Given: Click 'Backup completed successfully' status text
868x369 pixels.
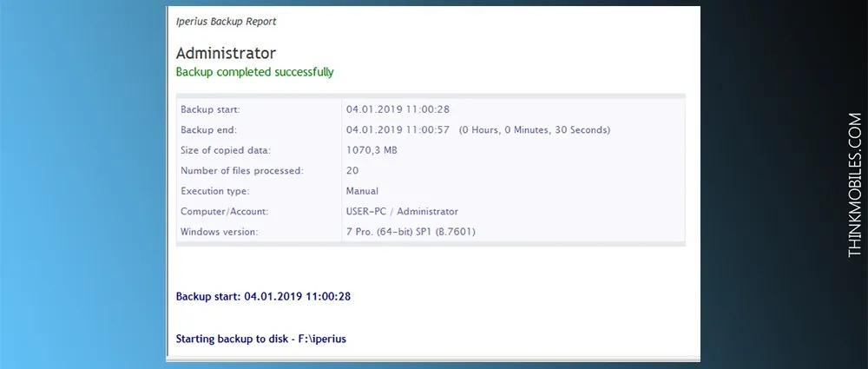Looking at the screenshot, I should pos(254,72).
